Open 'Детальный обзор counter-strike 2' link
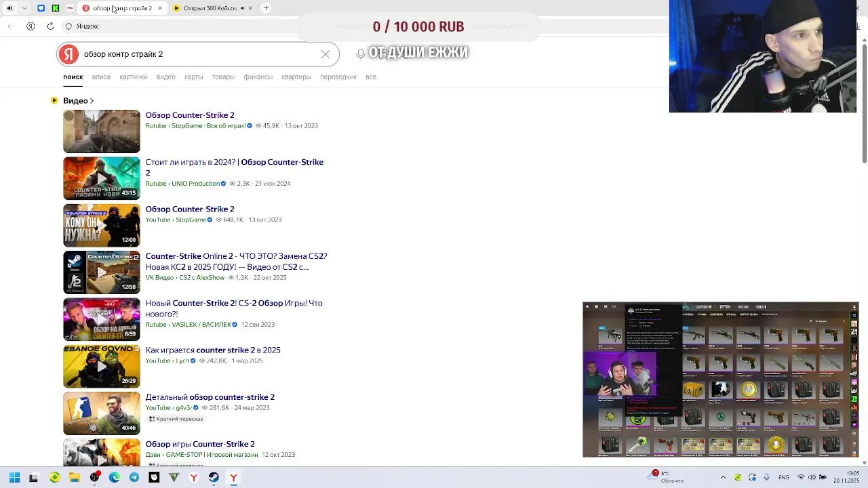 [210, 397]
